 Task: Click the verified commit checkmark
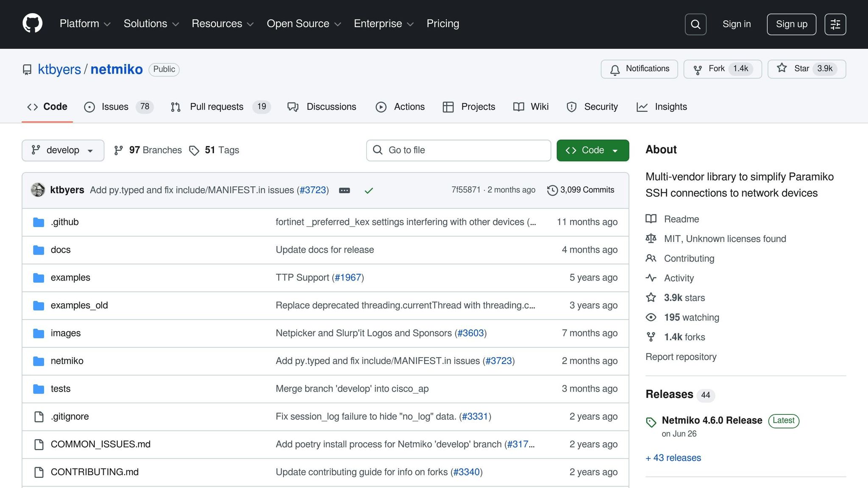(369, 190)
